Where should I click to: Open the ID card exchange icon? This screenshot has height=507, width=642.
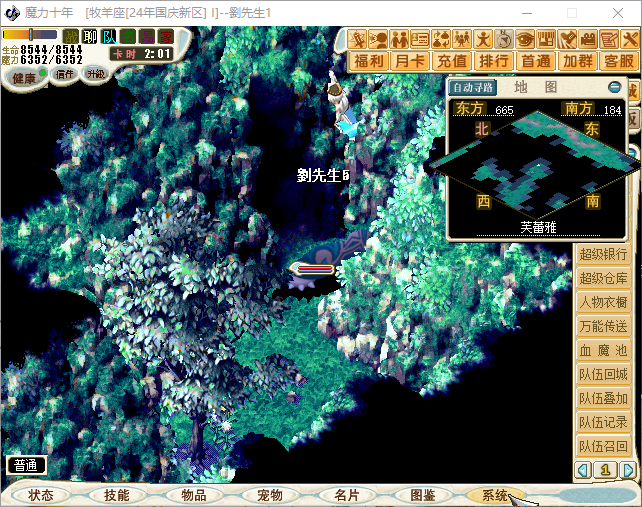(x=420, y=39)
